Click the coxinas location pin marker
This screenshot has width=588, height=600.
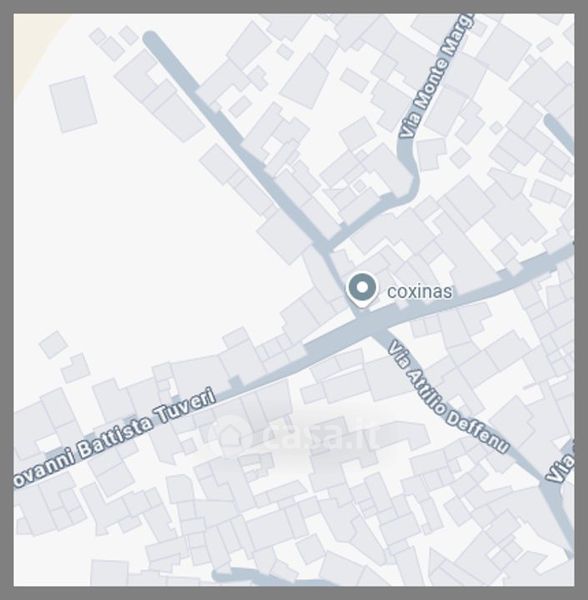pyautogui.click(x=361, y=289)
